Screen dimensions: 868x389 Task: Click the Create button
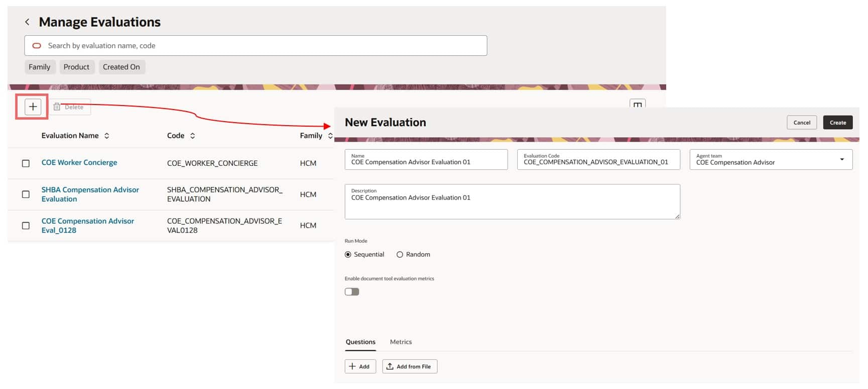[838, 123]
